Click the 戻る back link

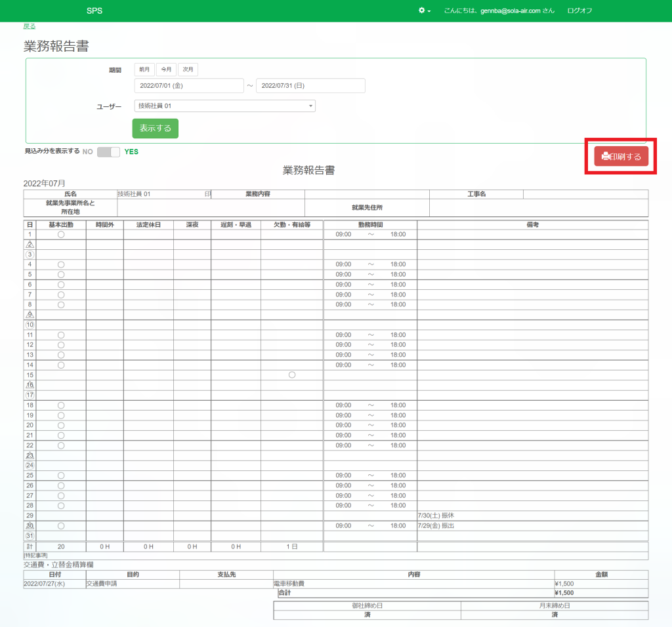(30, 26)
